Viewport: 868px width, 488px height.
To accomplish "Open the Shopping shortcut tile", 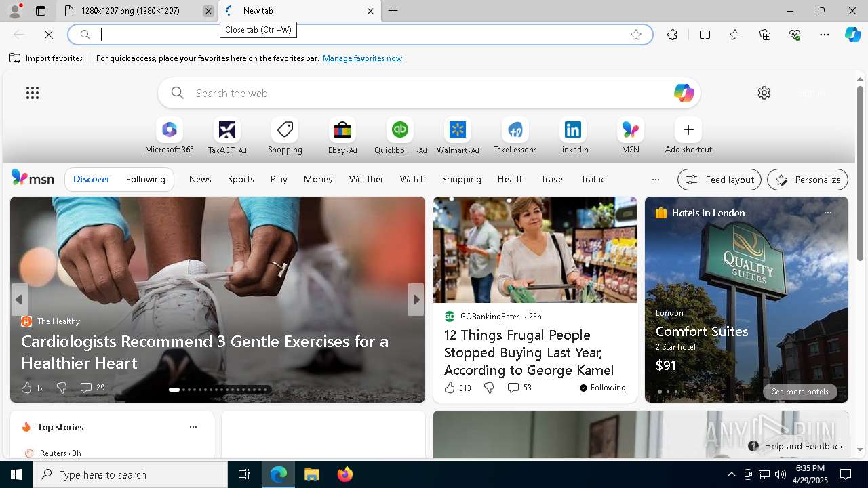I will 285,136.
